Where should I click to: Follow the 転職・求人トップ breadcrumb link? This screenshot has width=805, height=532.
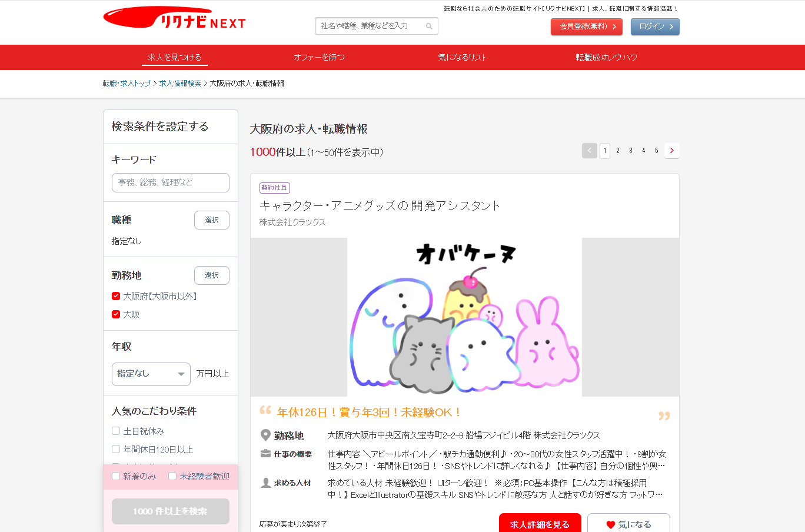tap(127, 84)
